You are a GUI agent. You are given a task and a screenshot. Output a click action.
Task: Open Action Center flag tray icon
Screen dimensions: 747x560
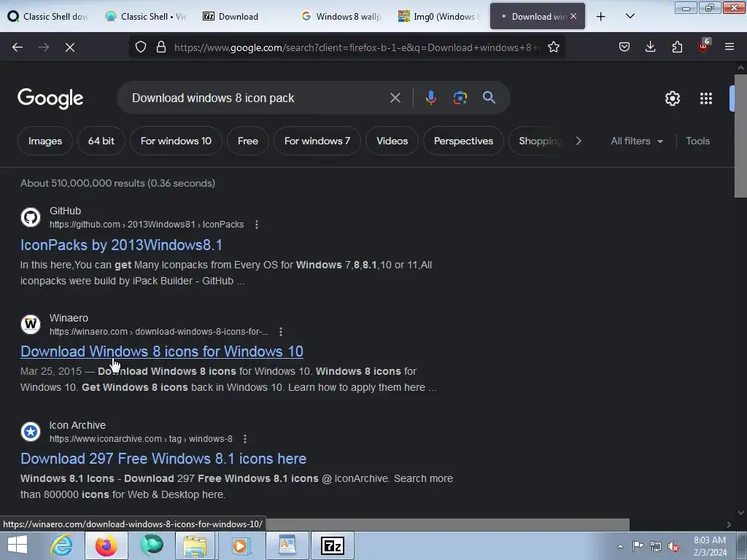[638, 546]
